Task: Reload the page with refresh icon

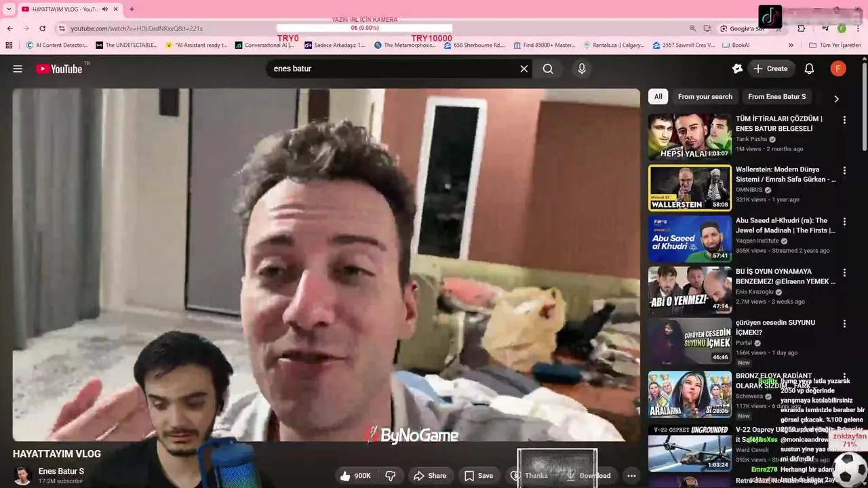Action: point(42,28)
